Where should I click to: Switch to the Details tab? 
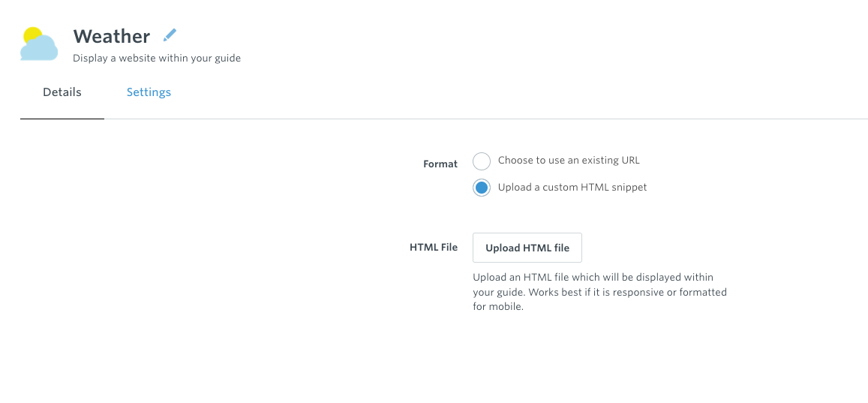62,92
